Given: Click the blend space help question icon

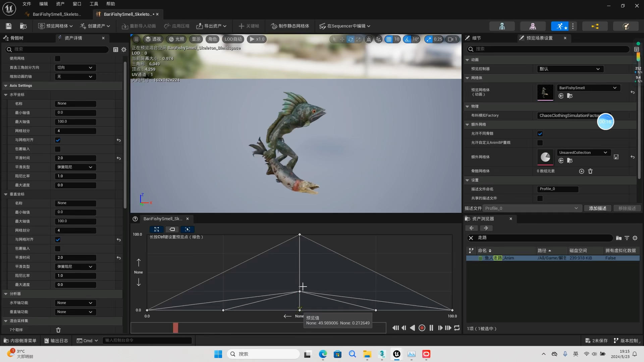Looking at the screenshot, I should pos(135,219).
